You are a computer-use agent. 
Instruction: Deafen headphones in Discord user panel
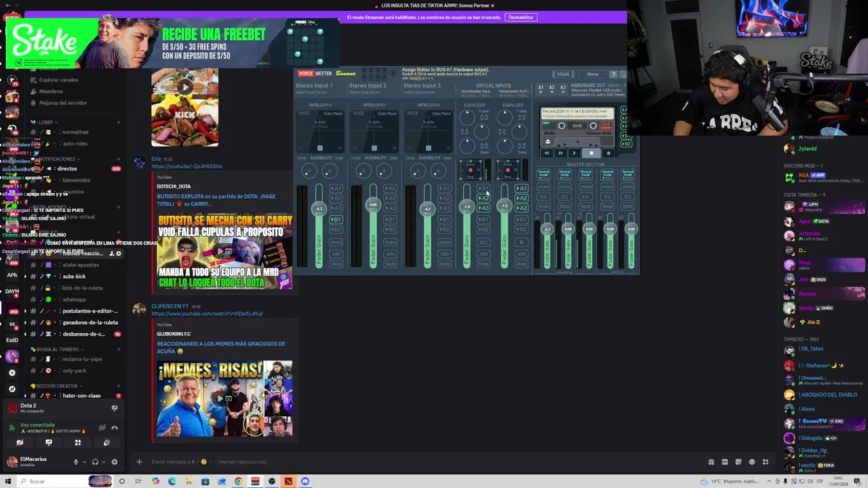pos(95,462)
